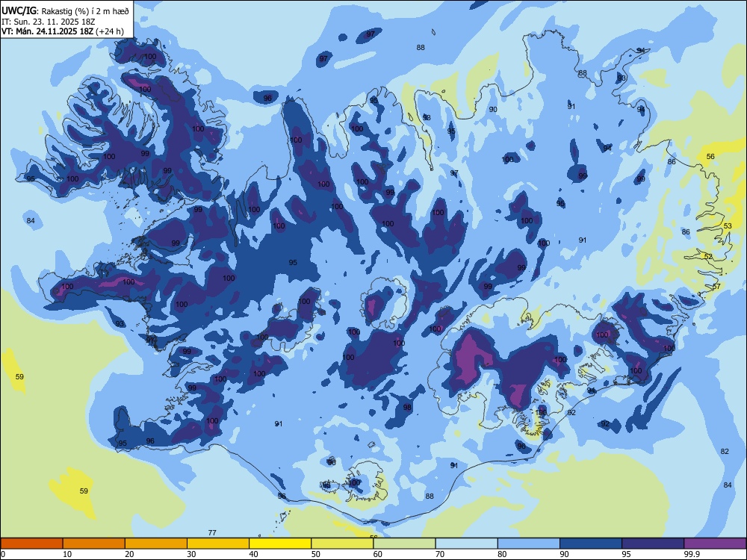
Task: Click the '82' humidity value on the map
Action: (725, 451)
